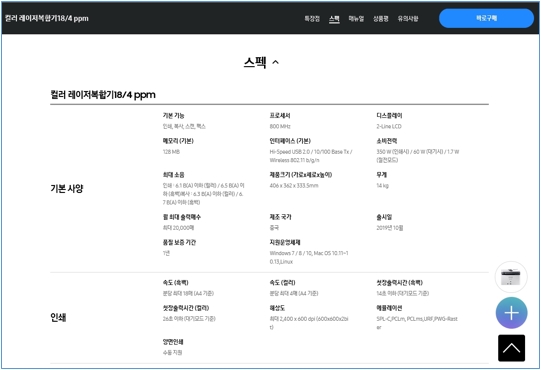Click the 2-Line LCD value
Image resolution: width=541 pixels, height=370 pixels.
point(389,126)
